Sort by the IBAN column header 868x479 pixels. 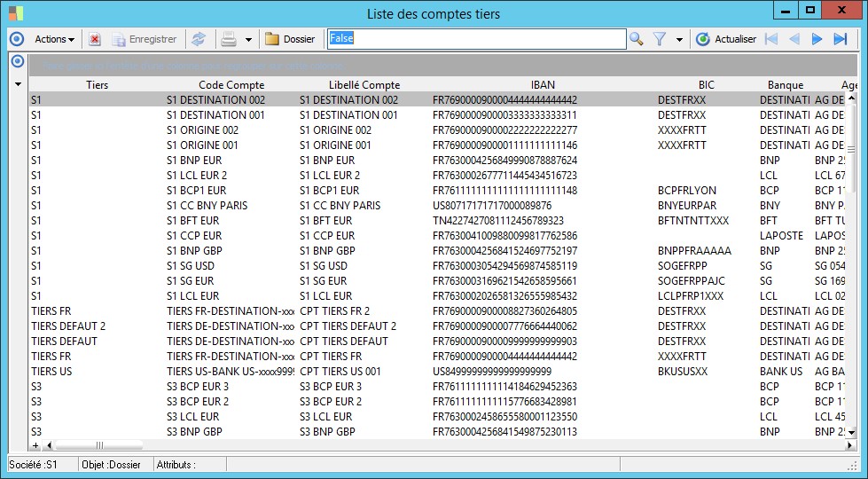click(543, 85)
